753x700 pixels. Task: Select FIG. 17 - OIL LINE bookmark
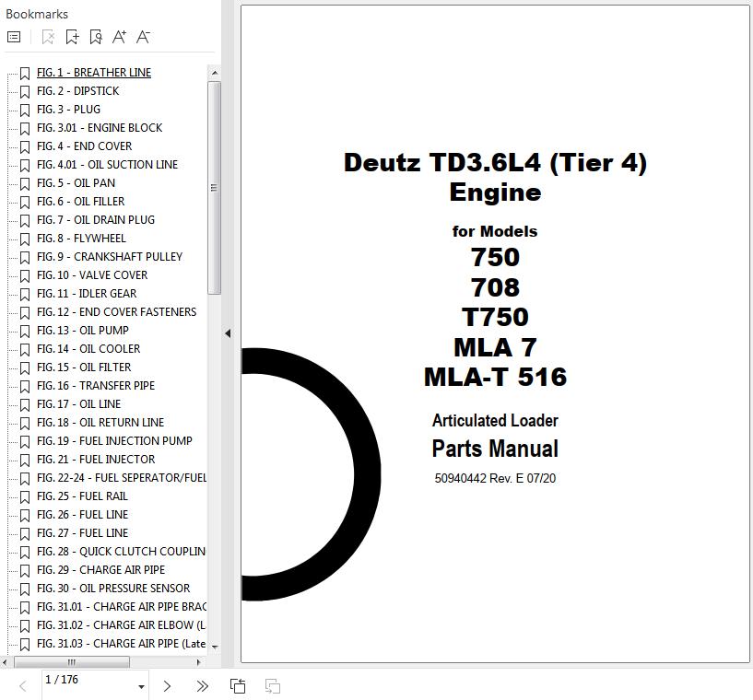[78, 404]
